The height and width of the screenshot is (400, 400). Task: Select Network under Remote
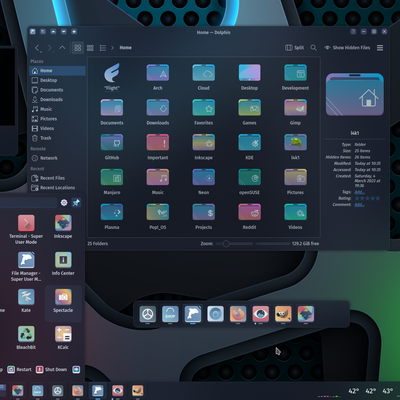point(57,158)
